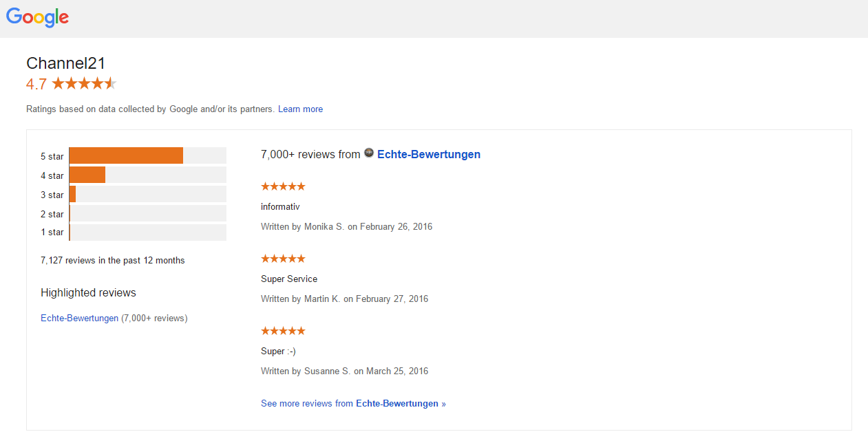Image resolution: width=868 pixels, height=443 pixels.
Task: Click the 4.7 overall star rating icons
Action: coord(84,83)
